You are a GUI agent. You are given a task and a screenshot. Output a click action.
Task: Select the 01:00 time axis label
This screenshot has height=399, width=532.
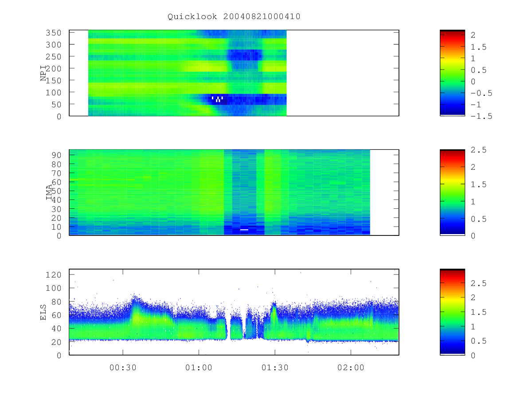click(x=199, y=368)
